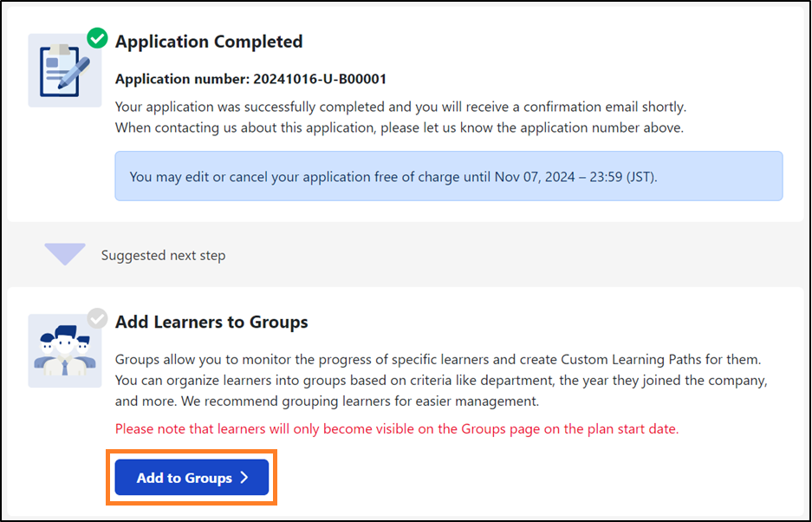Click the learners group illustration icon
The height and width of the screenshot is (522, 812).
click(64, 350)
